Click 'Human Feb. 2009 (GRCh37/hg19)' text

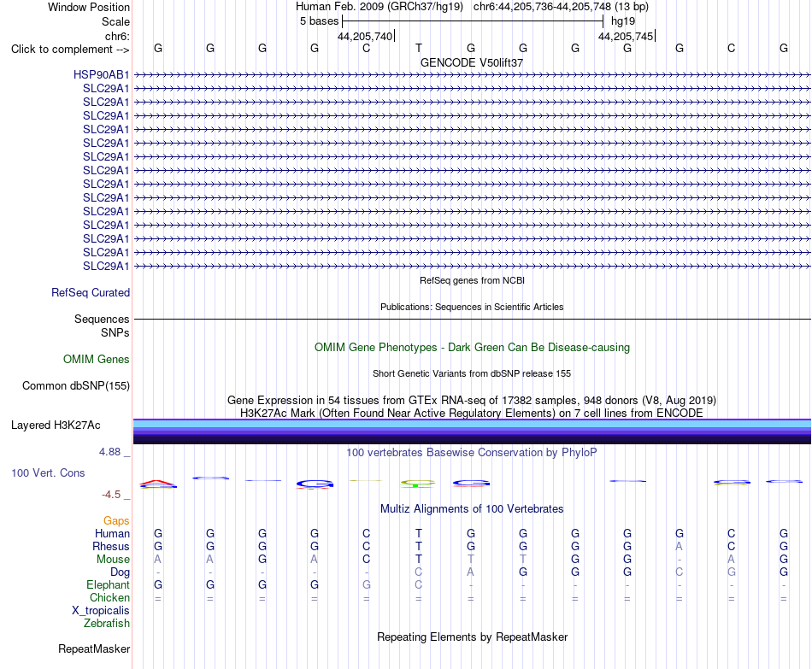click(x=380, y=7)
